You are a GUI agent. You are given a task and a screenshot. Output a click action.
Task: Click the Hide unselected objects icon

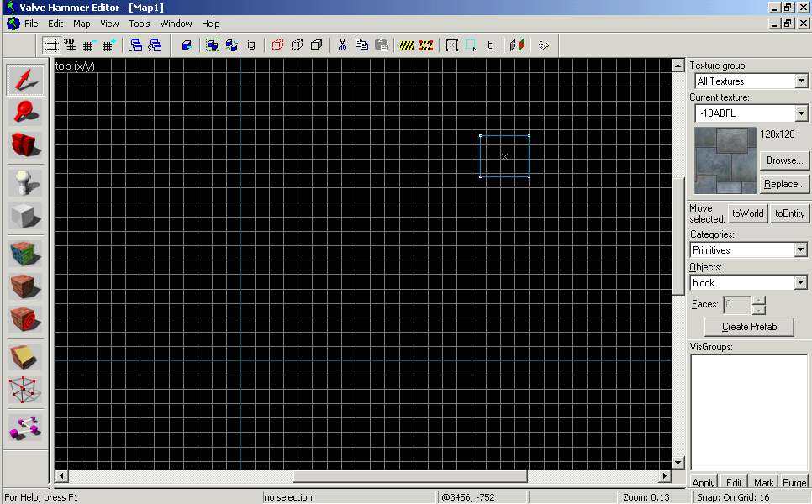(x=297, y=45)
